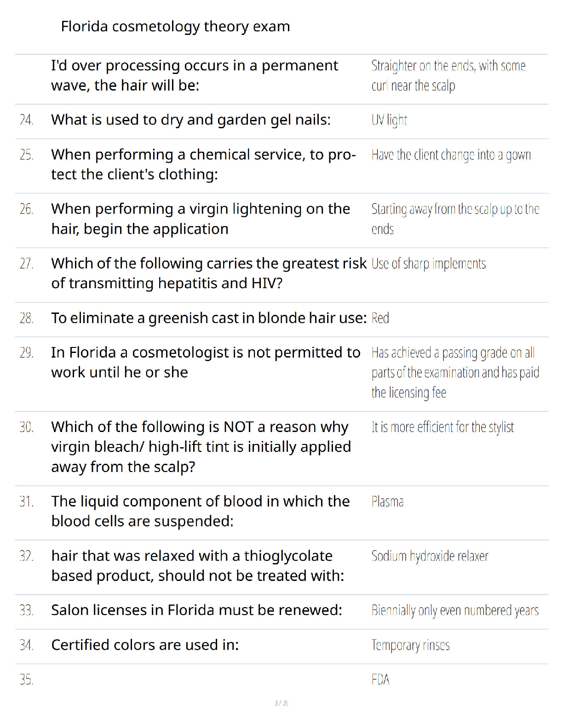563x728 pixels.
Task: Click the answer 'Plasma'
Action: [x=388, y=501]
